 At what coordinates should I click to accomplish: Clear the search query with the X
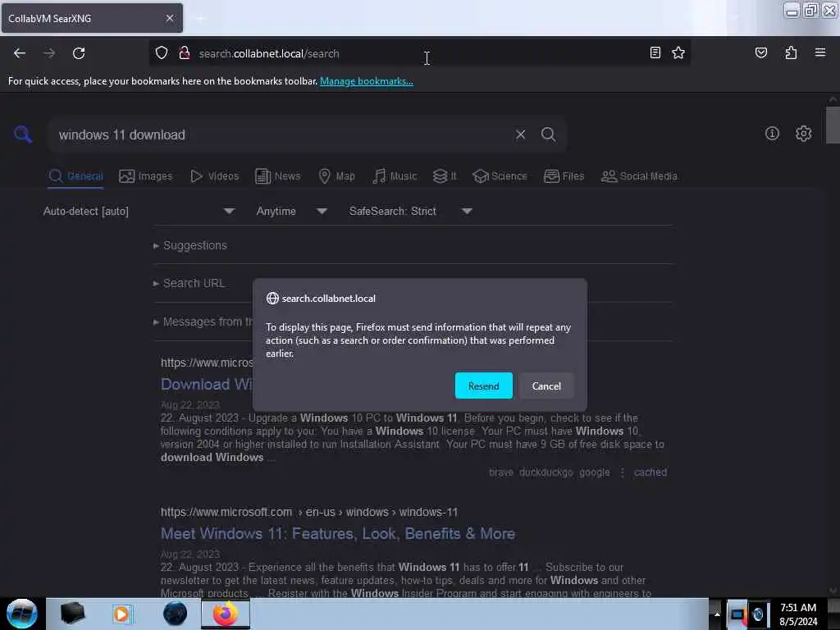pyautogui.click(x=520, y=135)
